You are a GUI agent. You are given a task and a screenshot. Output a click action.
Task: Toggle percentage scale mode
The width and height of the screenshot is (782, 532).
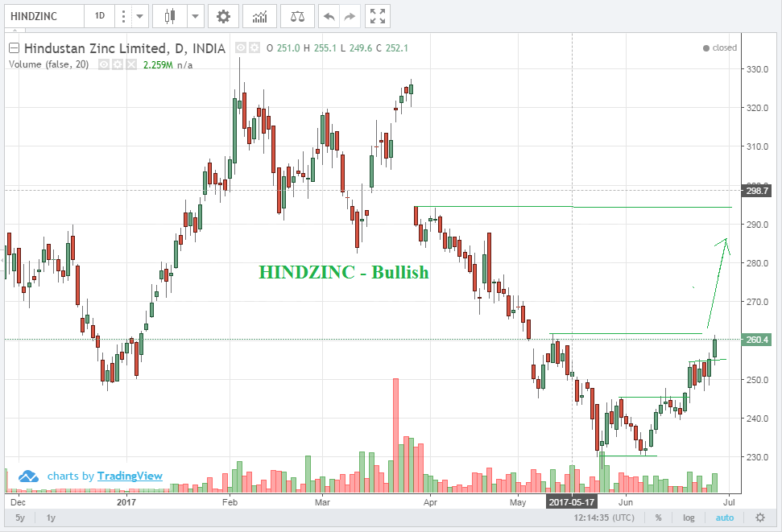pyautogui.click(x=658, y=518)
